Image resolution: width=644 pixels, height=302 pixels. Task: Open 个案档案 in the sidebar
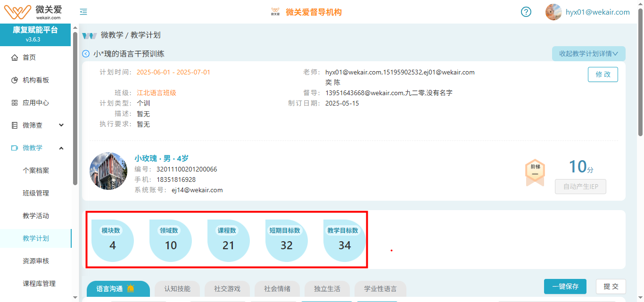pos(36,171)
